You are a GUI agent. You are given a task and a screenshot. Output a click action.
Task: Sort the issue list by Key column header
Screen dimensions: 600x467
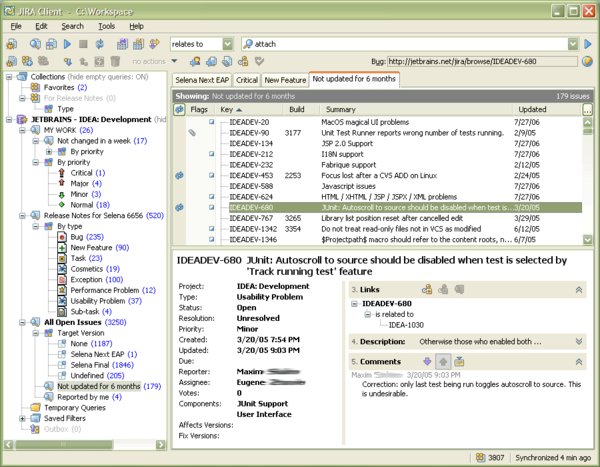point(227,108)
